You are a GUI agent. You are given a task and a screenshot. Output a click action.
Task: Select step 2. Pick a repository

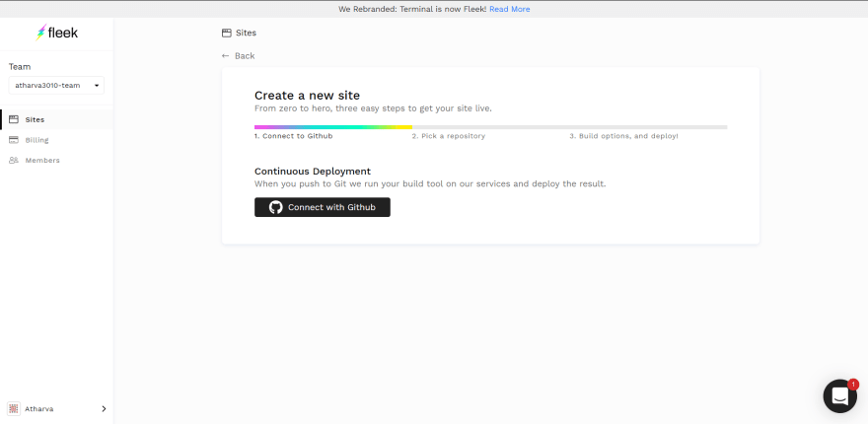tap(449, 136)
